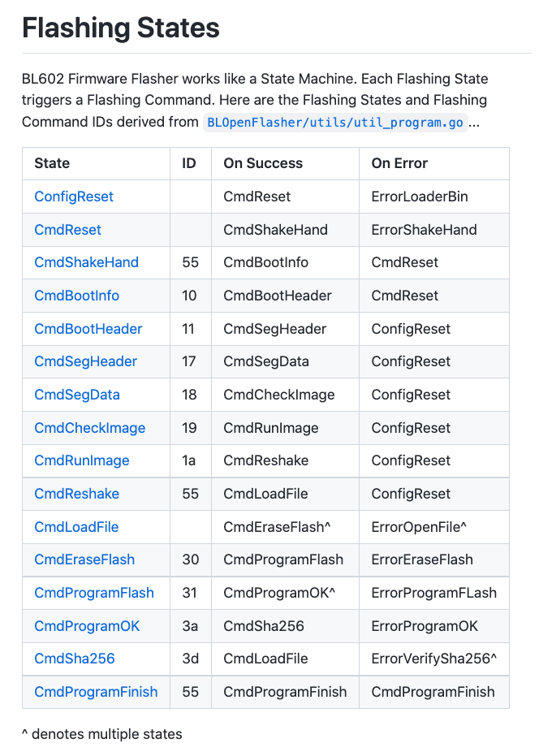Follow the CmdBootInfo link
Viewport: 539px width, 756px height.
click(x=76, y=296)
